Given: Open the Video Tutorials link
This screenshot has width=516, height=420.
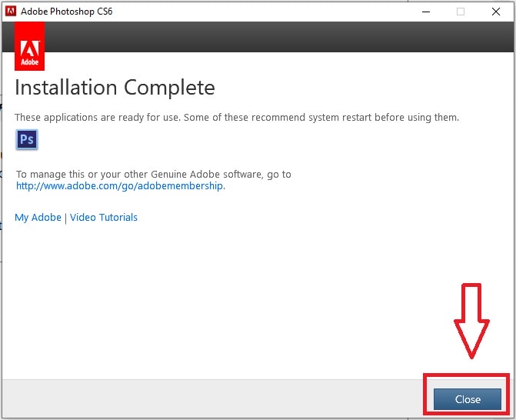Looking at the screenshot, I should [x=103, y=218].
